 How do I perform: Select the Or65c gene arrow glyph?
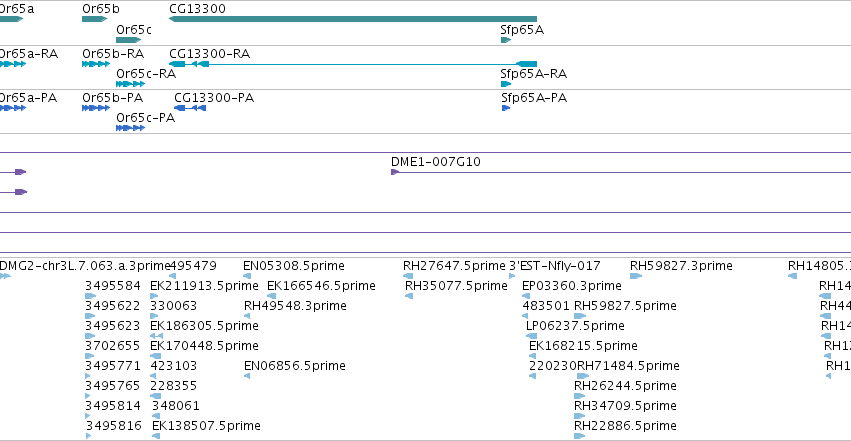[x=129, y=40]
